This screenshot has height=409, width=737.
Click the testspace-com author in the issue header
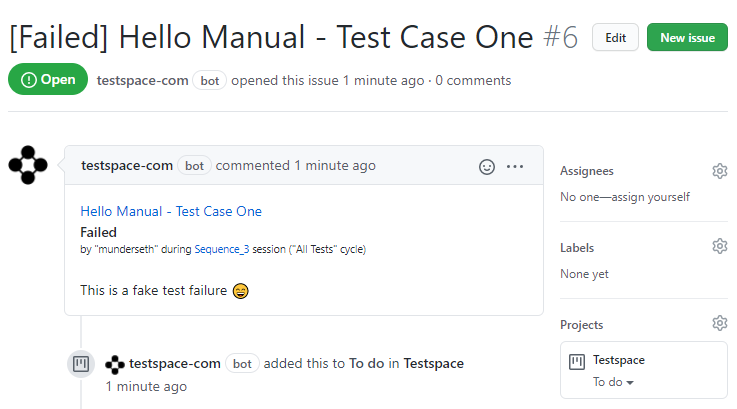pos(142,81)
